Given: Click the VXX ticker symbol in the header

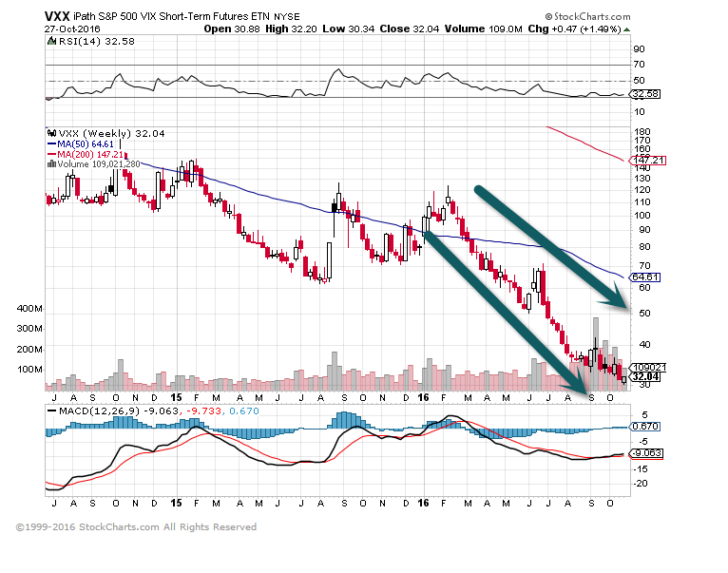Looking at the screenshot, I should tap(57, 16).
